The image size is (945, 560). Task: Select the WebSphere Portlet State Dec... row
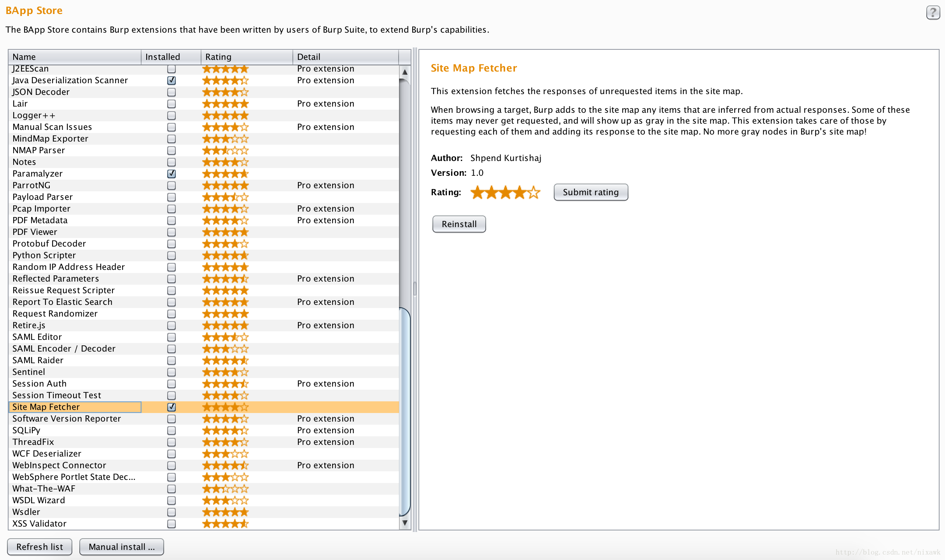204,477
